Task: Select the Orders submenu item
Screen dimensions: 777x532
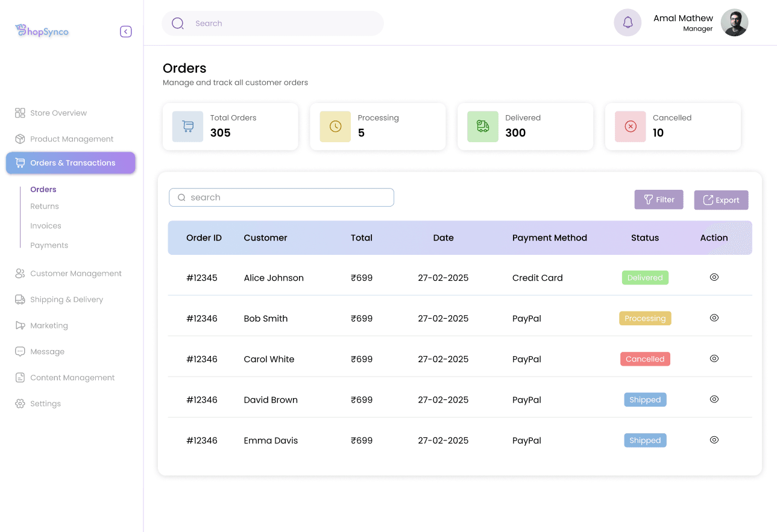Action: pos(43,189)
